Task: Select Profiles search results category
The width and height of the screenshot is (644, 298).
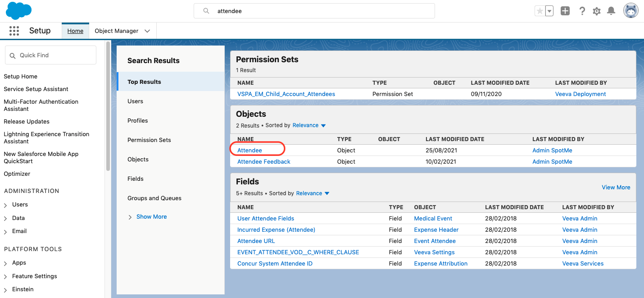Action: click(137, 120)
